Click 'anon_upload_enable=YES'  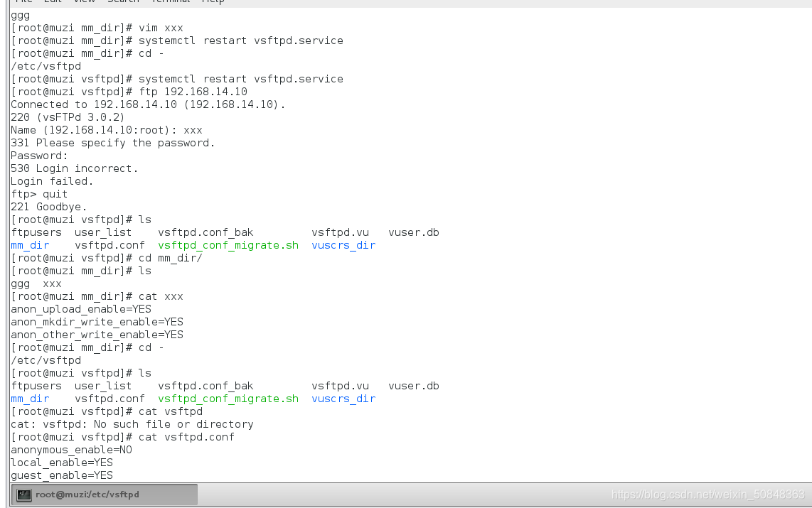pyautogui.click(x=81, y=309)
